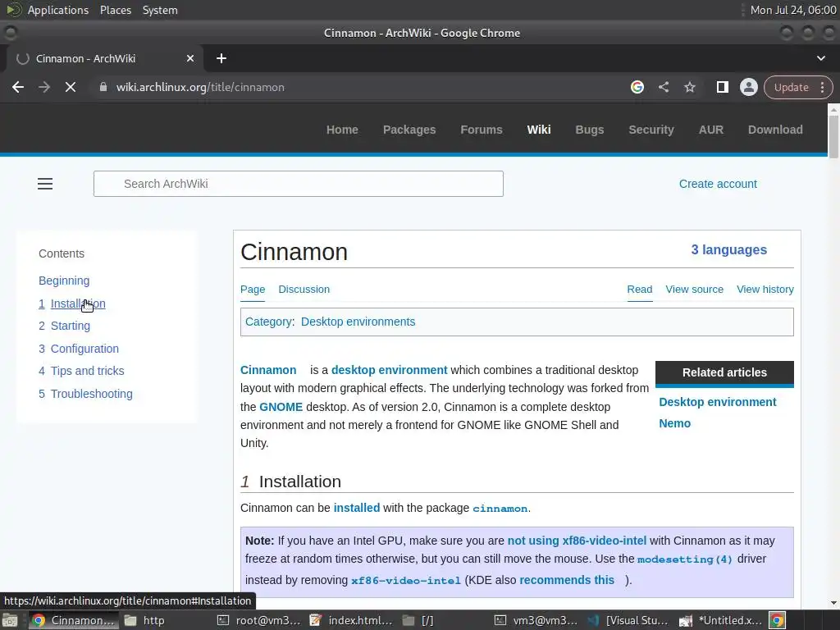The image size is (840, 630).
Task: Share this page via the share icon
Action: [663, 87]
